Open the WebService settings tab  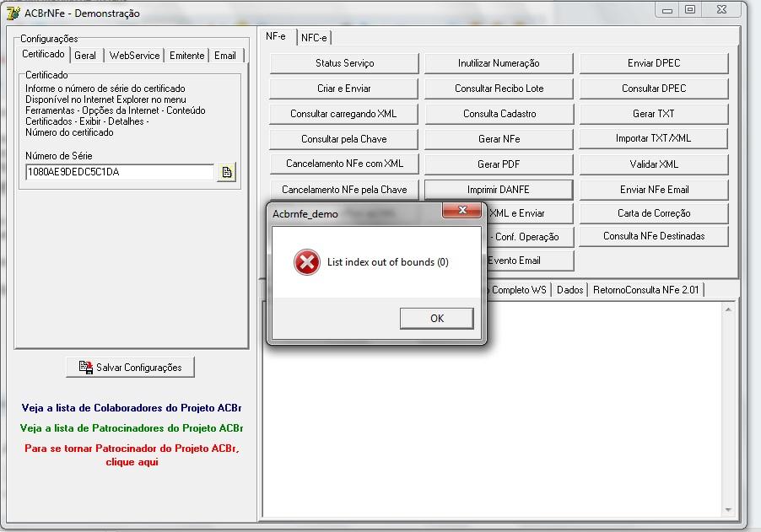134,56
